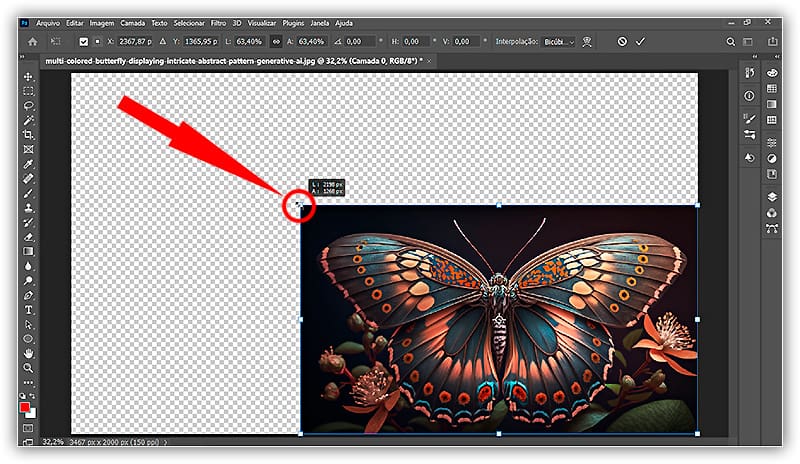The height and width of the screenshot is (464, 800).
Task: Open the Camada menu
Action: pos(133,23)
